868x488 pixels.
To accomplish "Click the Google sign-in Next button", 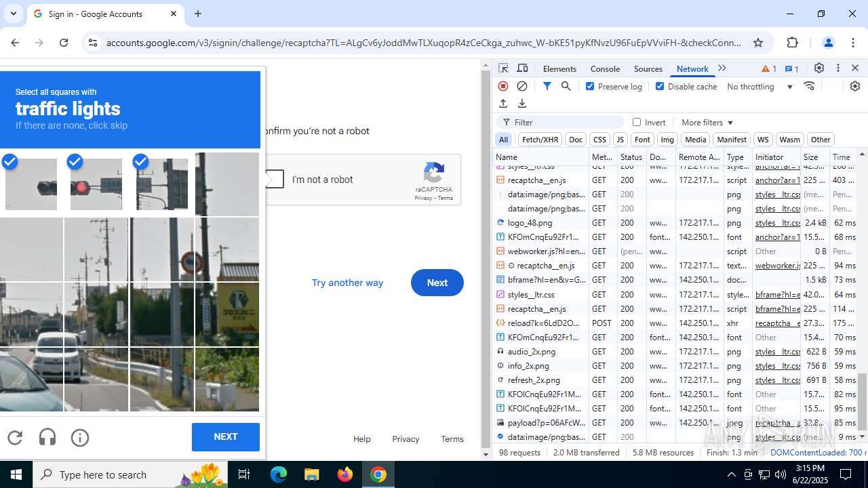I will tap(437, 283).
